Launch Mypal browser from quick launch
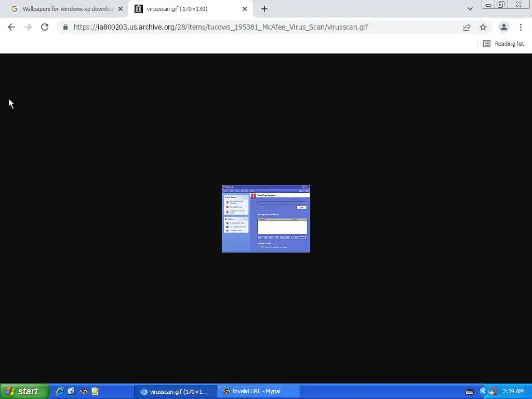The height and width of the screenshot is (399, 532). 84,392
